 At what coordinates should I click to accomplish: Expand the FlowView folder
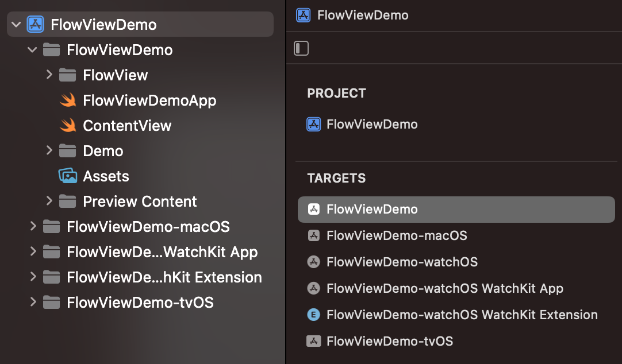[49, 75]
